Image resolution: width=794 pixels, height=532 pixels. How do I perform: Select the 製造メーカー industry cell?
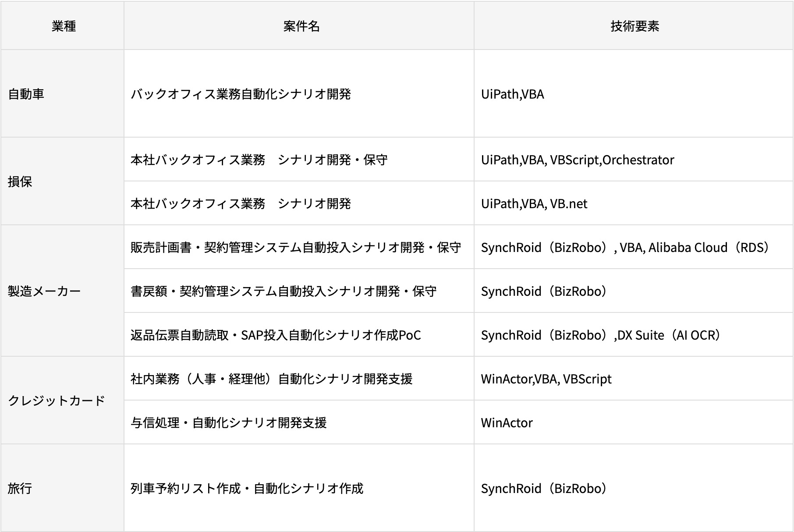coord(44,291)
